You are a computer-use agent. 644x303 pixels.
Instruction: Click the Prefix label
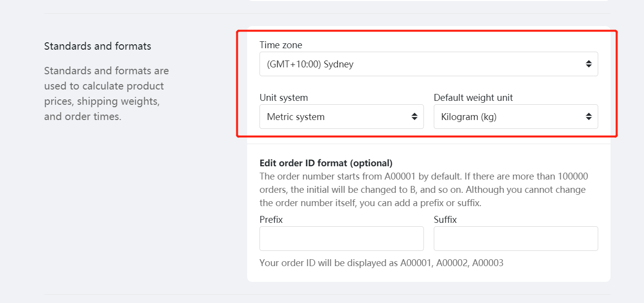click(271, 219)
